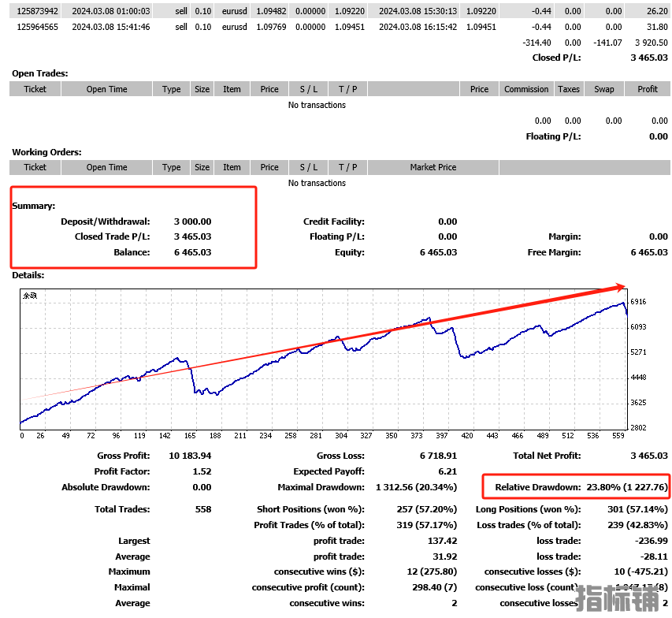Select Total Net Profit value 3 465.03
672x618 pixels.
coord(649,456)
